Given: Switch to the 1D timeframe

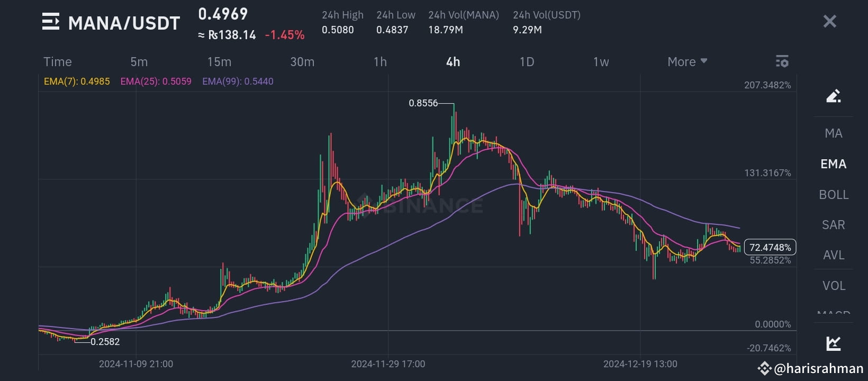Looking at the screenshot, I should [x=527, y=61].
